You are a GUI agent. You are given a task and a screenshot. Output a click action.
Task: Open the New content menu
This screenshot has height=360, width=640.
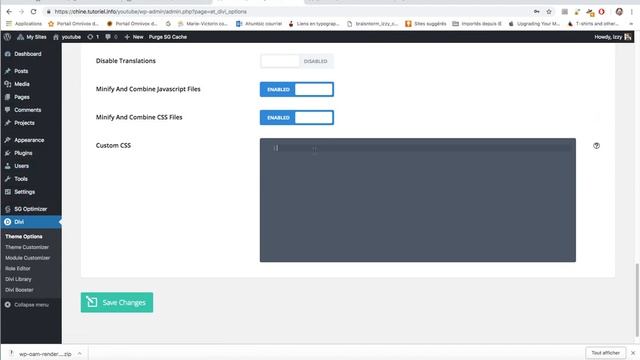click(x=134, y=37)
